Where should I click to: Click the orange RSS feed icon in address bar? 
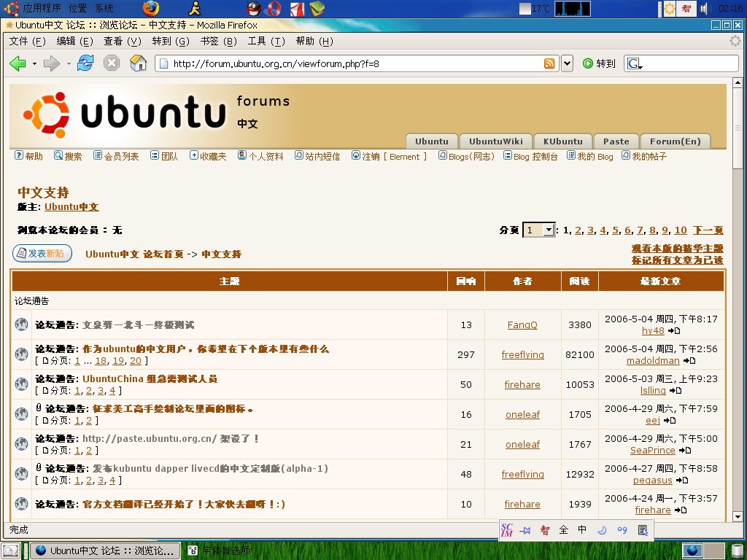[x=549, y=63]
